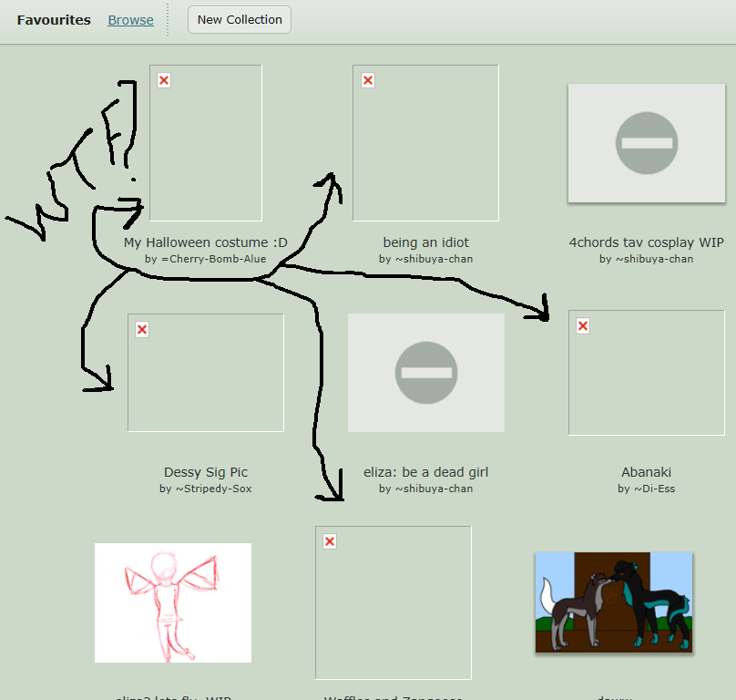Visit ~shibuya-chan under eliza: be a dead girl
Screen dimensions: 736x700
pos(434,489)
